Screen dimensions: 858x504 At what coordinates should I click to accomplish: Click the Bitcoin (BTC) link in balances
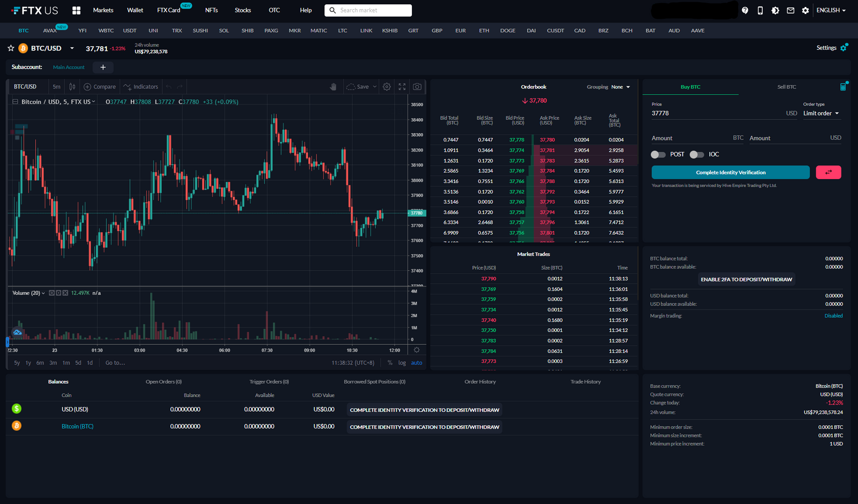coord(77,426)
